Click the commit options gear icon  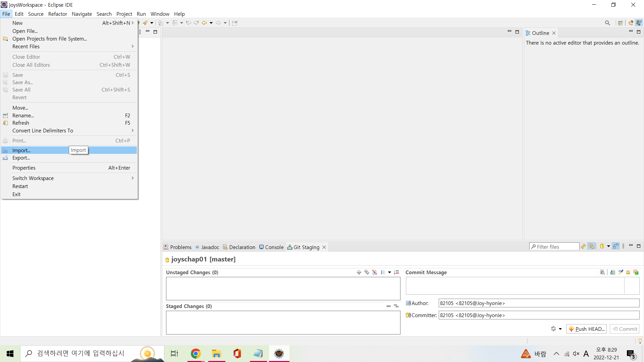[x=553, y=329]
